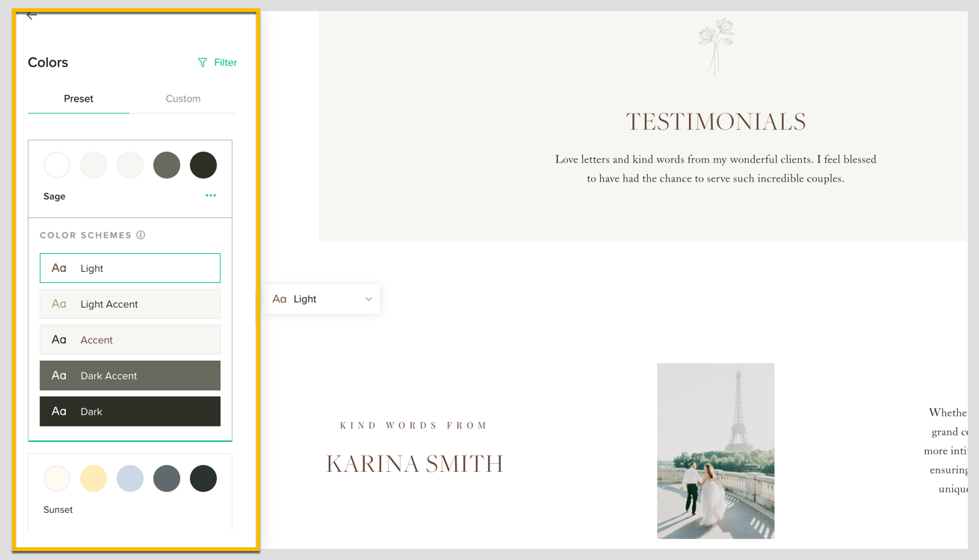The width and height of the screenshot is (979, 560).
Task: Pick the second light Sage swatch
Action: [93, 165]
